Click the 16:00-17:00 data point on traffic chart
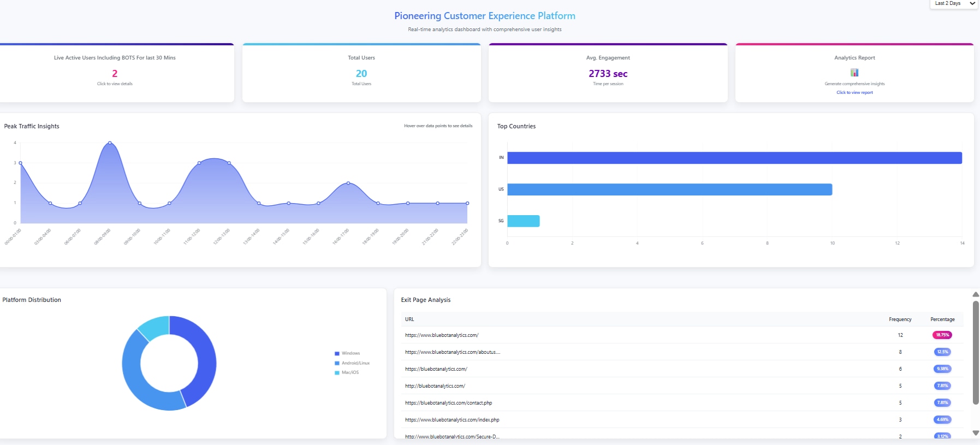The width and height of the screenshot is (980, 445). click(x=348, y=183)
